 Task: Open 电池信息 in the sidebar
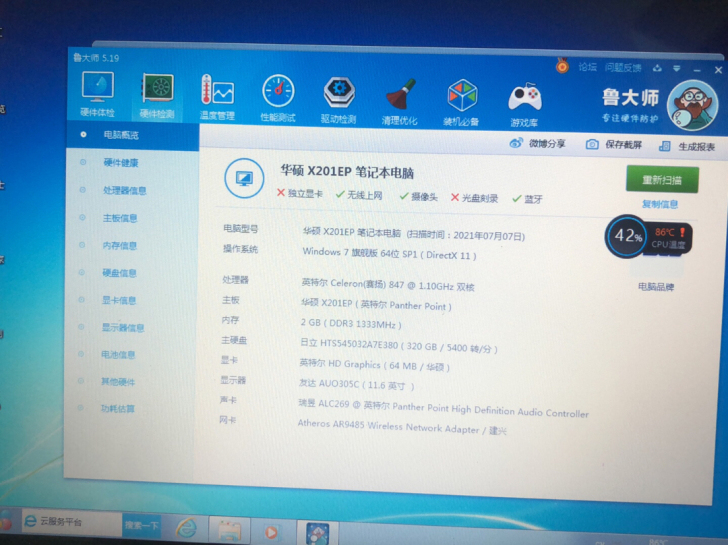coord(118,354)
